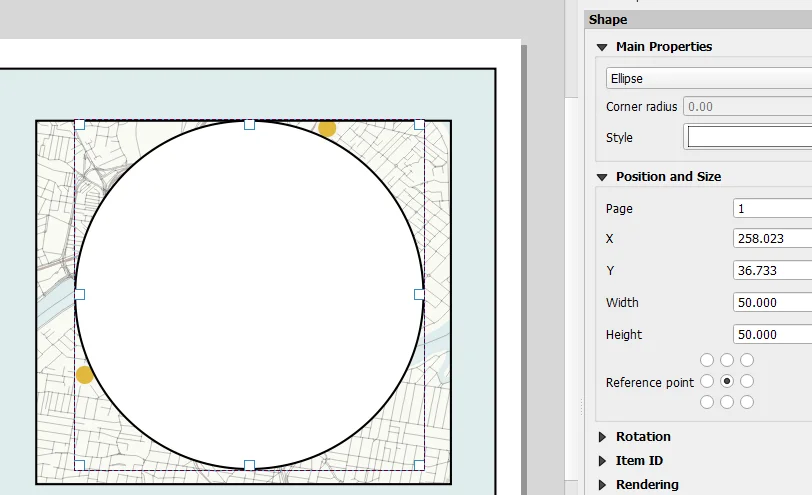This screenshot has height=495, width=812.
Task: Click the Page number field
Action: click(773, 208)
